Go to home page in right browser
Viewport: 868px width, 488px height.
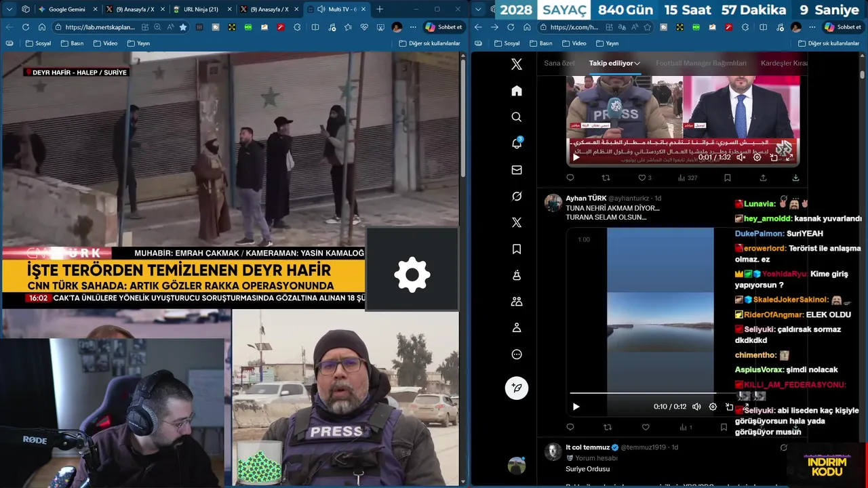coord(527,27)
